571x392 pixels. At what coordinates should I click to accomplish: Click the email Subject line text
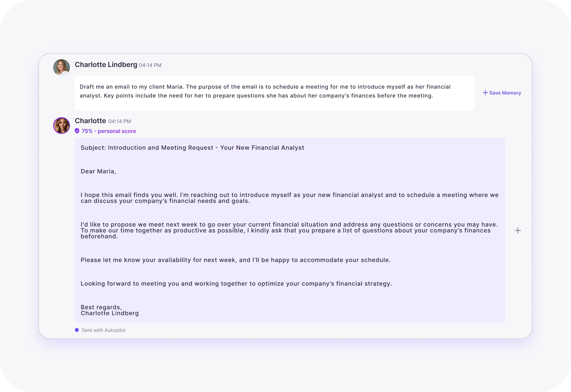(x=192, y=148)
